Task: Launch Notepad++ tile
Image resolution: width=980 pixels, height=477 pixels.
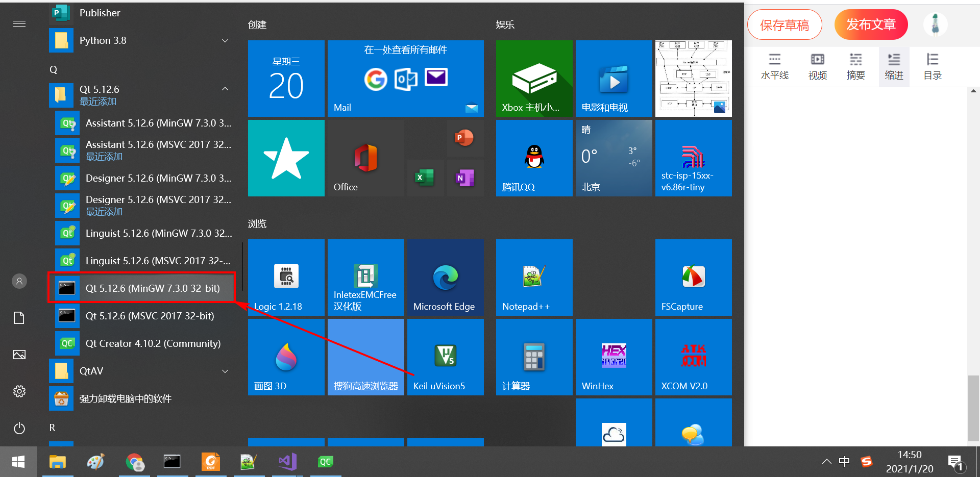Action: 534,278
